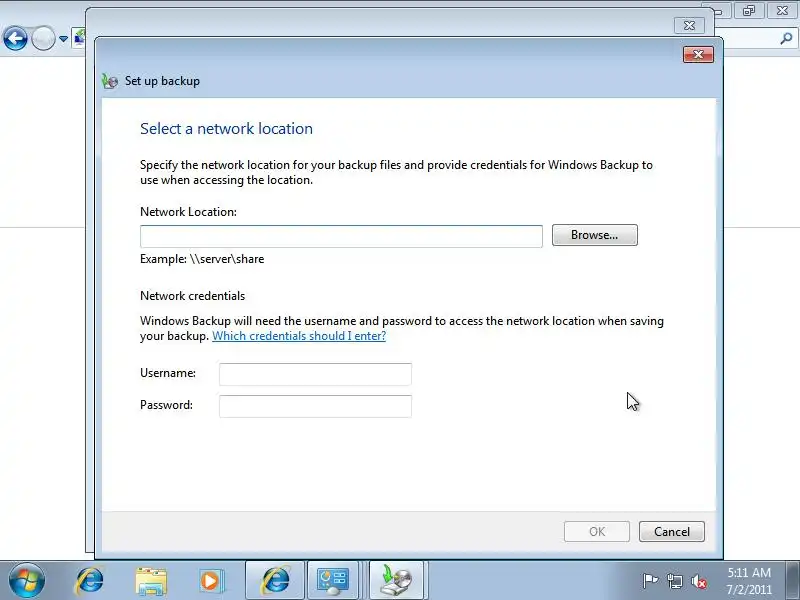Close the Set up backup dialog with red X
The width and height of the screenshot is (800, 600).
point(698,55)
